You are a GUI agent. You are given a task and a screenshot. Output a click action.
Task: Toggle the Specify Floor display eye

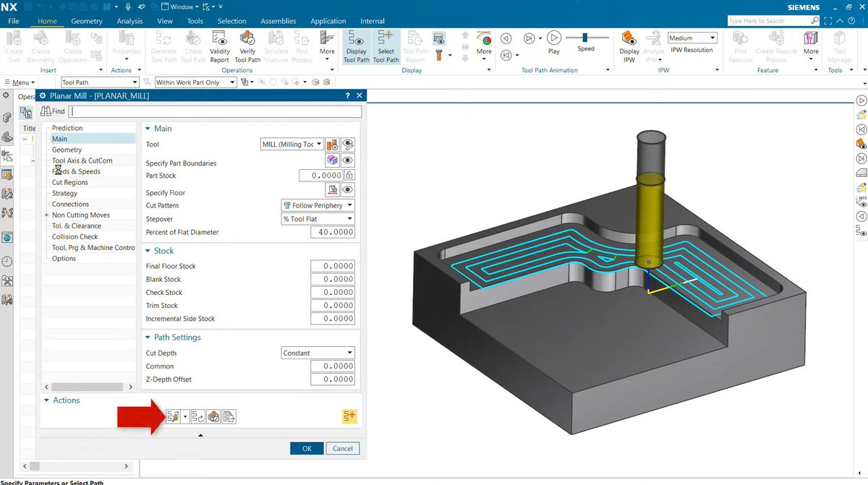(348, 189)
